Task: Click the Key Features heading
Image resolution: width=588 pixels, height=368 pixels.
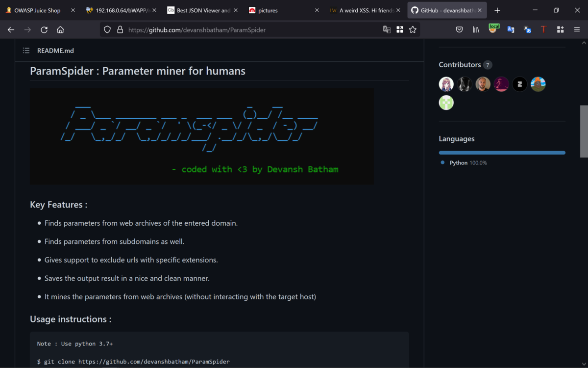Action: (x=59, y=205)
